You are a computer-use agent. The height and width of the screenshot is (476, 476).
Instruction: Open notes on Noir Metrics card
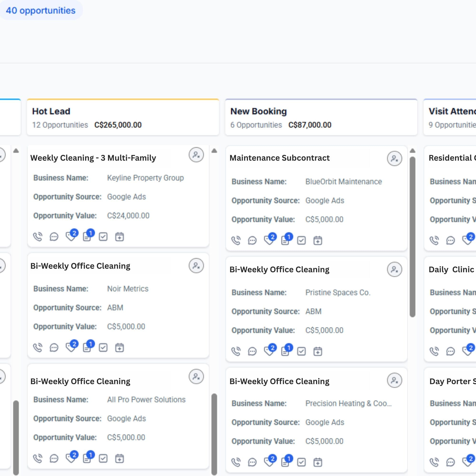(88, 346)
